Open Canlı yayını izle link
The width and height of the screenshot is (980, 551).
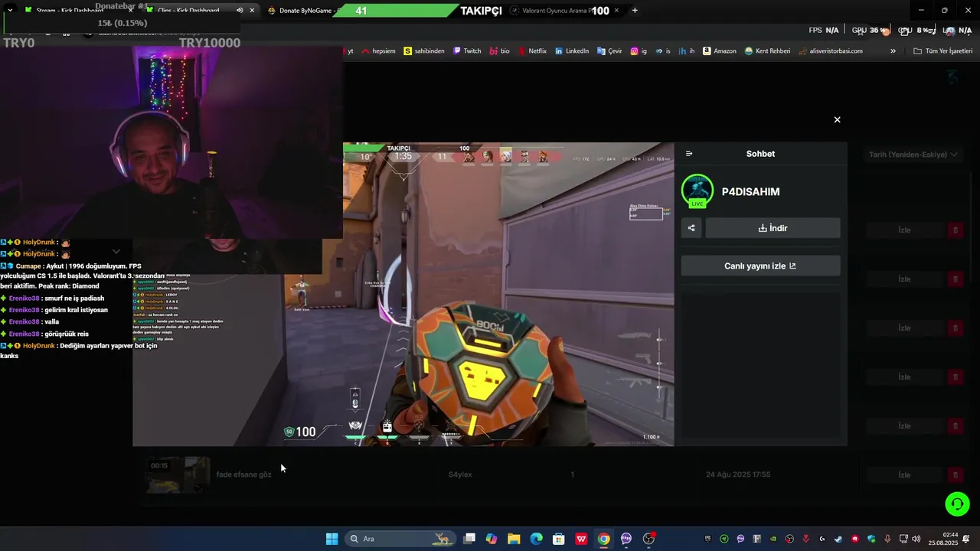coord(760,266)
